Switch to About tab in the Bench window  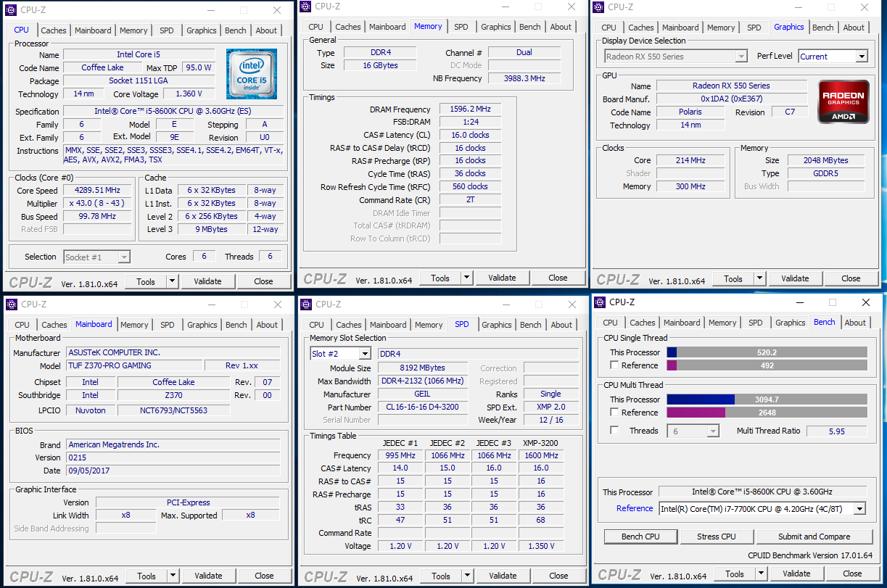click(x=855, y=323)
